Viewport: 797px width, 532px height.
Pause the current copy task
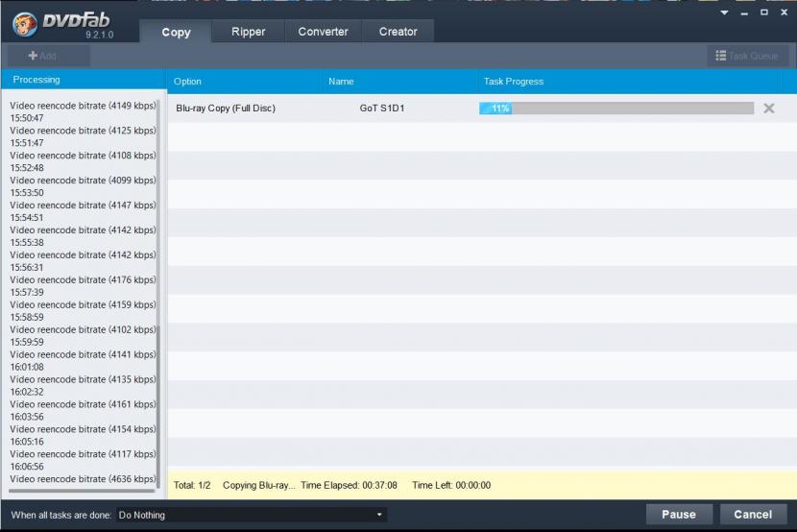coord(679,514)
